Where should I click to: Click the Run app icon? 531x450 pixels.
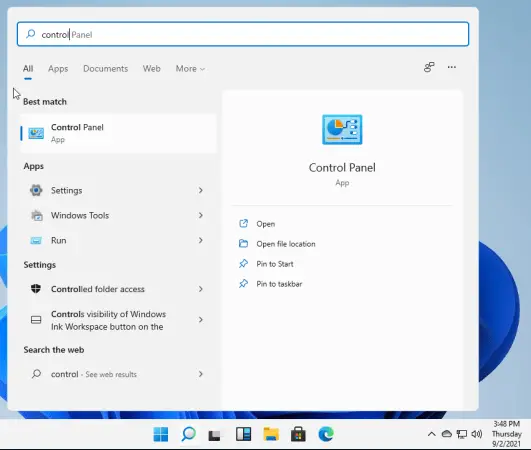pos(36,240)
